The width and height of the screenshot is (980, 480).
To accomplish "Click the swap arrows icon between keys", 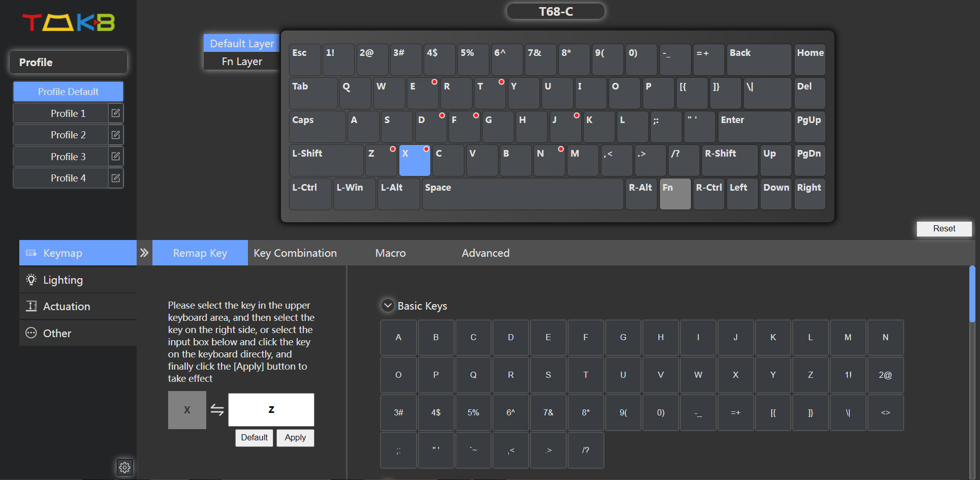I will pos(217,410).
